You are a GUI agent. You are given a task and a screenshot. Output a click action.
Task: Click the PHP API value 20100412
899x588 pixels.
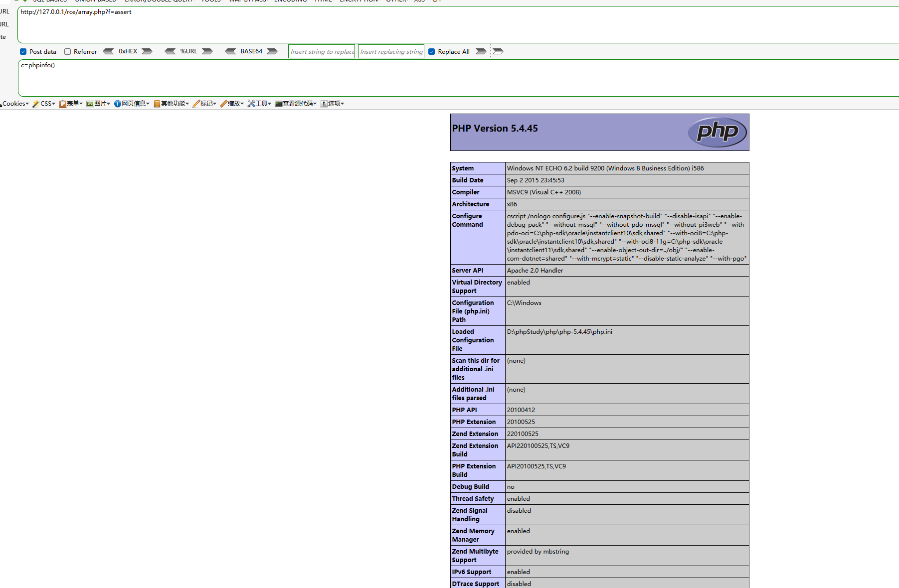tap(521, 410)
